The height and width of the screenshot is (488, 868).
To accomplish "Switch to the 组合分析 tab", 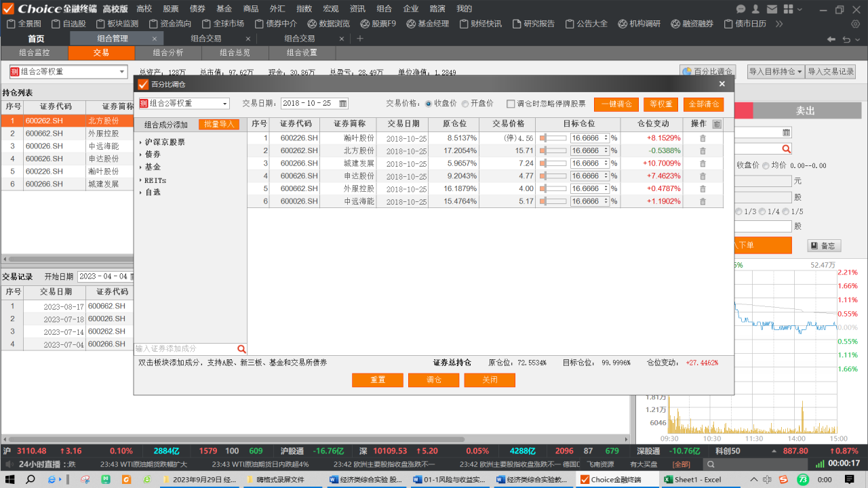I will point(168,53).
